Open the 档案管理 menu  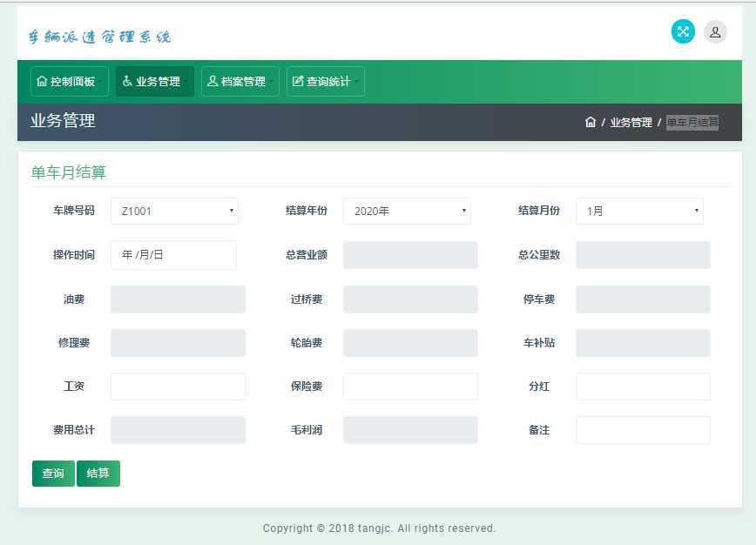pyautogui.click(x=240, y=82)
